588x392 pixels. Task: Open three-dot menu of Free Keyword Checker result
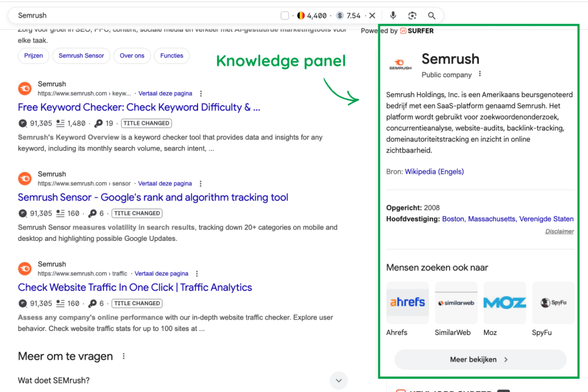(x=201, y=94)
